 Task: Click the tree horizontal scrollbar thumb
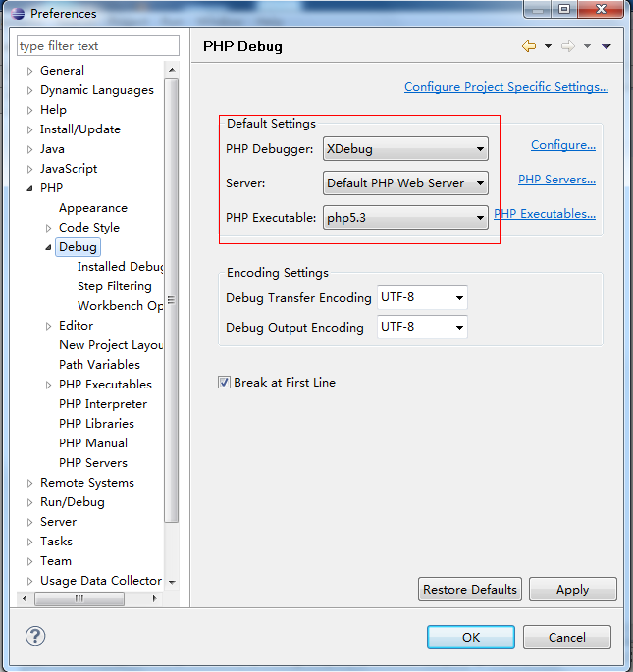tap(79, 598)
